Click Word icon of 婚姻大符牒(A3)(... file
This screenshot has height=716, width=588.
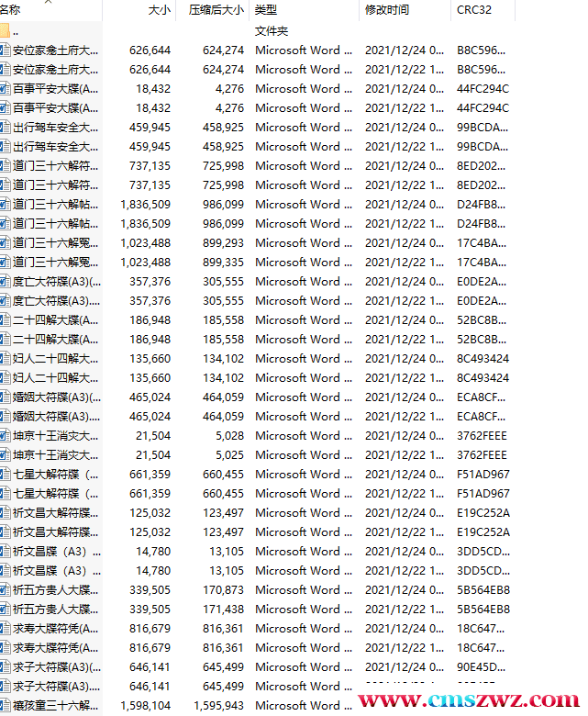[x=5, y=397]
